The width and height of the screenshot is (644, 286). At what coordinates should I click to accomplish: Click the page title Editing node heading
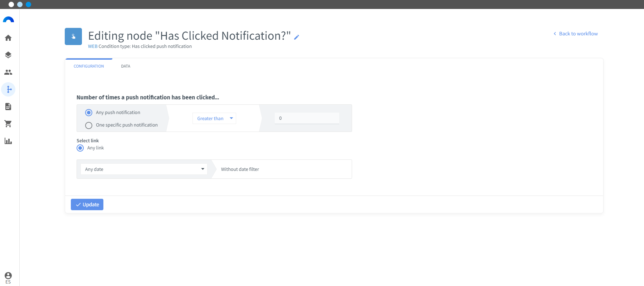189,36
